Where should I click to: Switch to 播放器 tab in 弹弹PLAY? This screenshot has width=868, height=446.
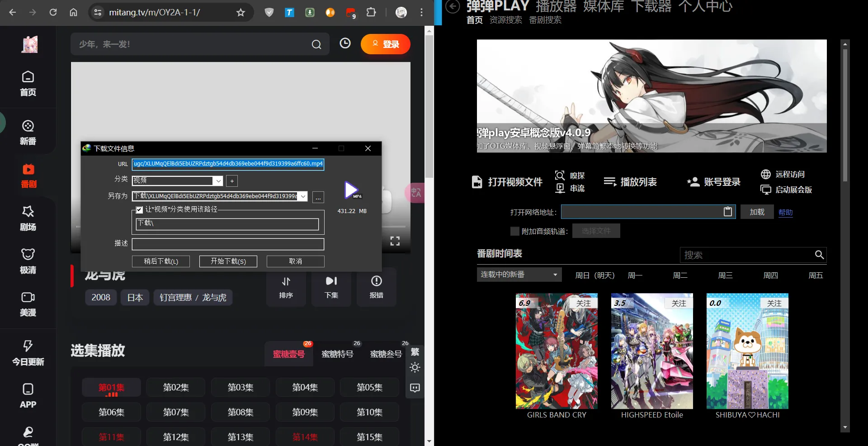(x=556, y=6)
